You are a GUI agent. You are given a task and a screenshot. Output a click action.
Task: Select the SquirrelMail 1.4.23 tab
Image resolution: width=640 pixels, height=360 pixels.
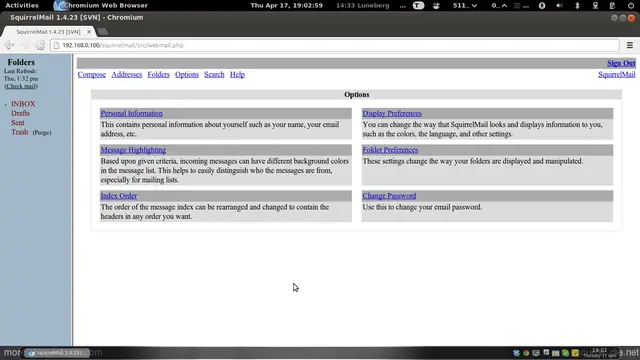tap(48, 31)
